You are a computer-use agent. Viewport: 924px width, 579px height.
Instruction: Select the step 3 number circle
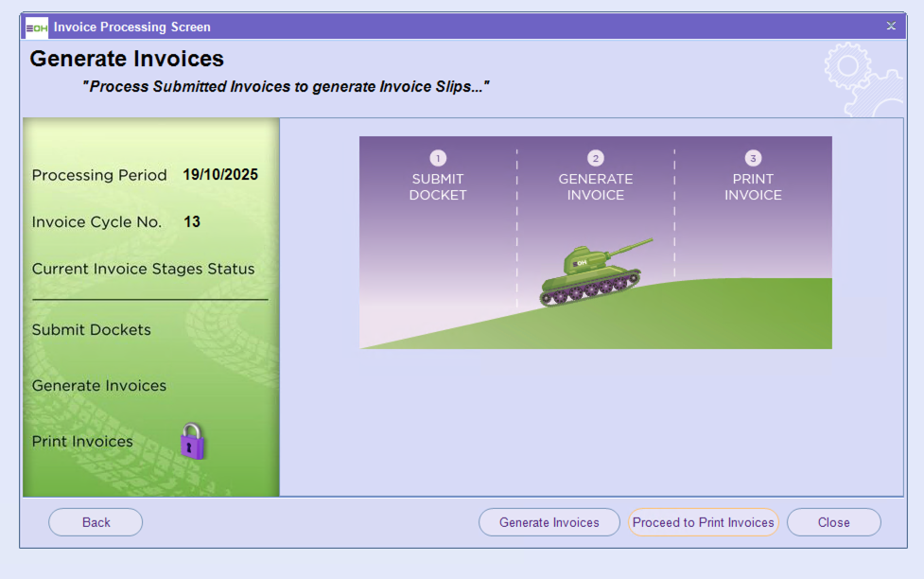(x=753, y=158)
